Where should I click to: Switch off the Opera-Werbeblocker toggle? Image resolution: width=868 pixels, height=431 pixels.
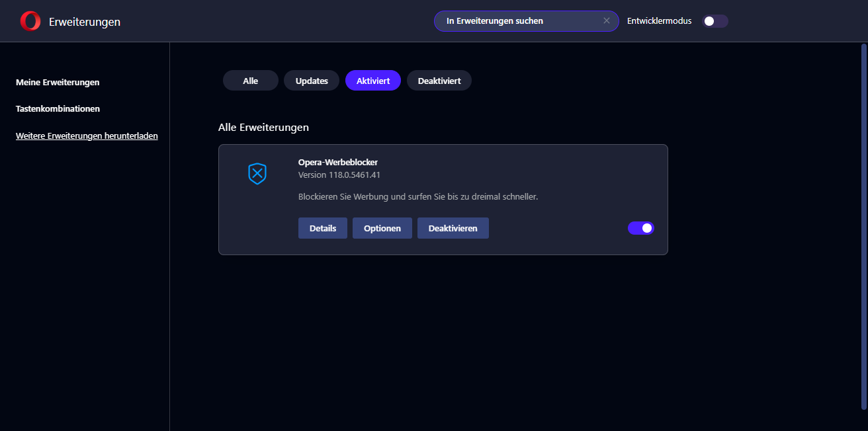[x=640, y=228]
